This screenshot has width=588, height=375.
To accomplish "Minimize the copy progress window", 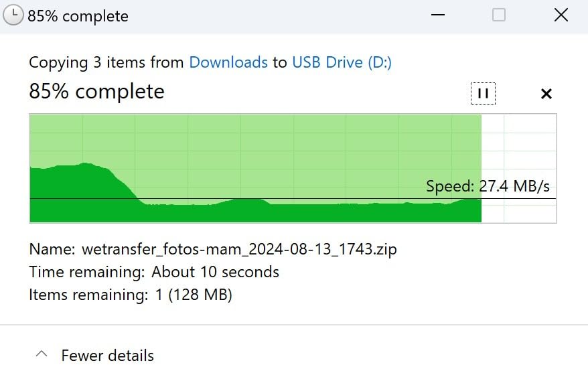I will point(438,15).
